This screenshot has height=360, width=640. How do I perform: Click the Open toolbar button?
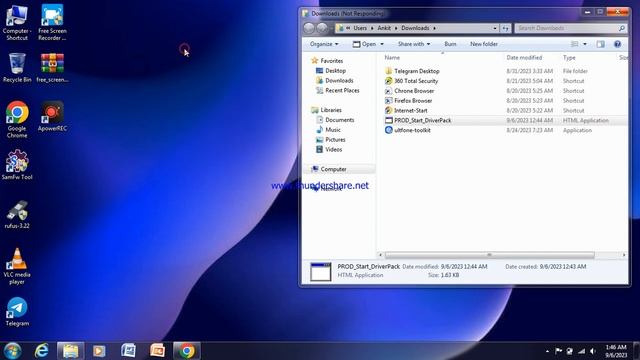pos(364,44)
